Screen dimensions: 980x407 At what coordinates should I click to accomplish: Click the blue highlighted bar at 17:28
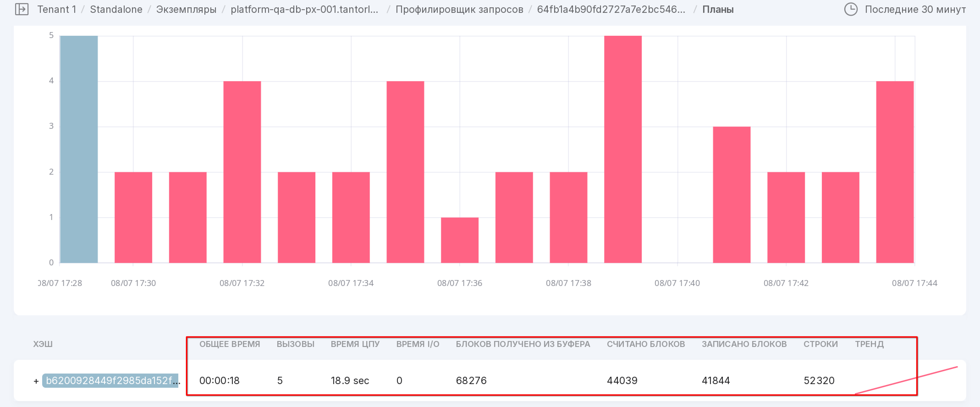pyautogui.click(x=79, y=149)
